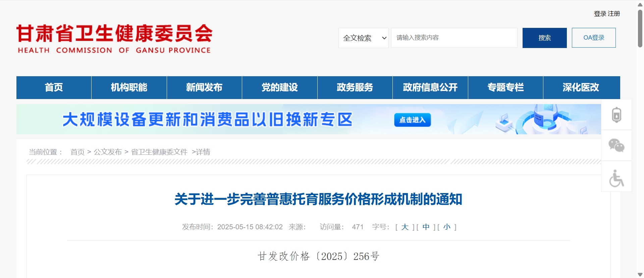Click the Health Commission of Gansu logo
The height and width of the screenshot is (278, 644).
coord(114,38)
